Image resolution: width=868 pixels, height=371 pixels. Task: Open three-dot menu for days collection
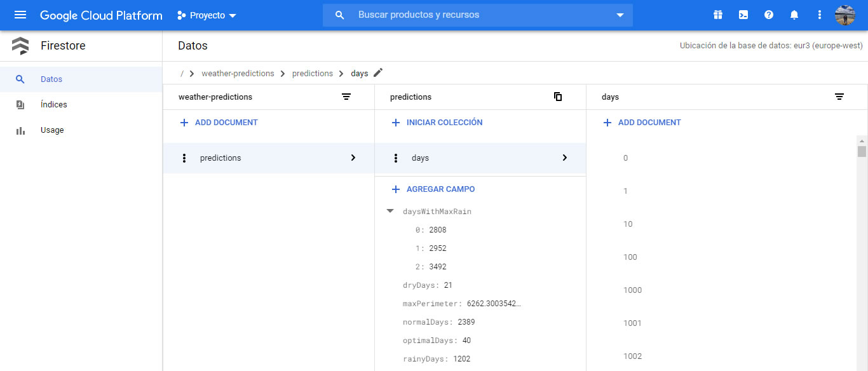tap(396, 158)
